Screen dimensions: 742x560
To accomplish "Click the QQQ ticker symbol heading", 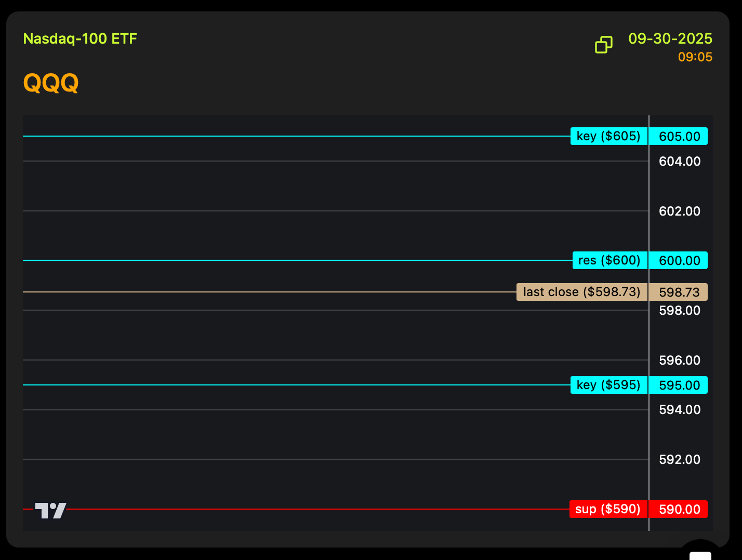I will coord(51,83).
